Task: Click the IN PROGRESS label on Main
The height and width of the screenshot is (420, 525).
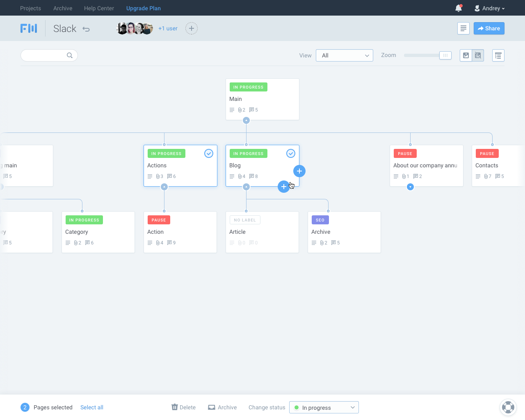Action: [248, 87]
